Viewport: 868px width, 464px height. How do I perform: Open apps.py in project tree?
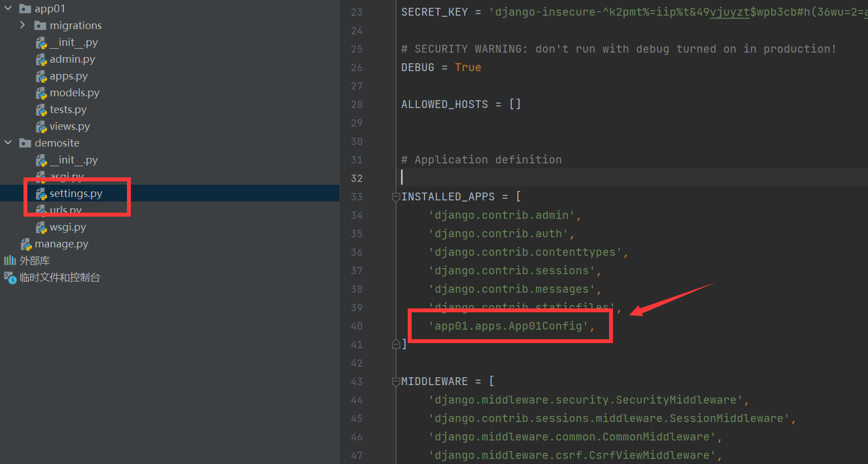[69, 76]
